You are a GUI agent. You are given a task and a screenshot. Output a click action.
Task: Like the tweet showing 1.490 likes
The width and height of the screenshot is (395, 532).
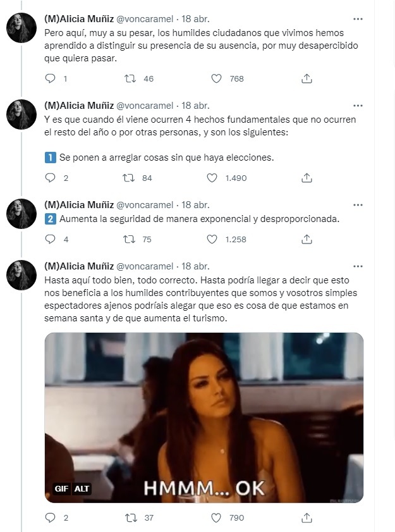pyautogui.click(x=216, y=178)
